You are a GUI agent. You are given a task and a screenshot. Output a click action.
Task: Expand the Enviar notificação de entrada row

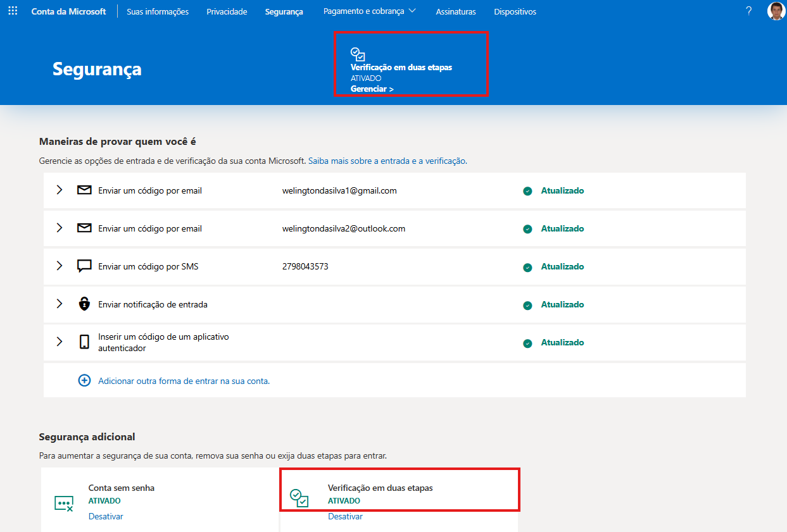pos(60,304)
